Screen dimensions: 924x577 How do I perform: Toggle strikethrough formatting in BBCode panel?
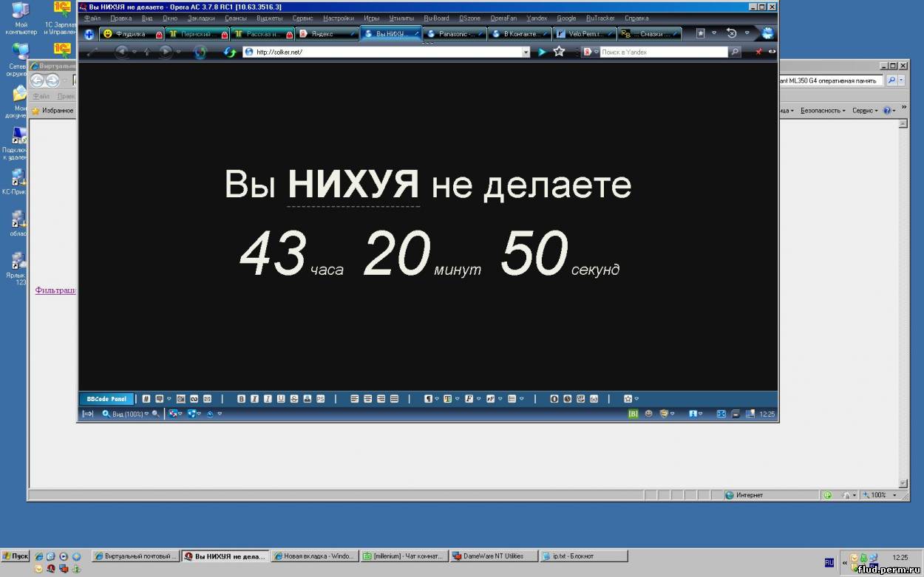click(x=294, y=399)
